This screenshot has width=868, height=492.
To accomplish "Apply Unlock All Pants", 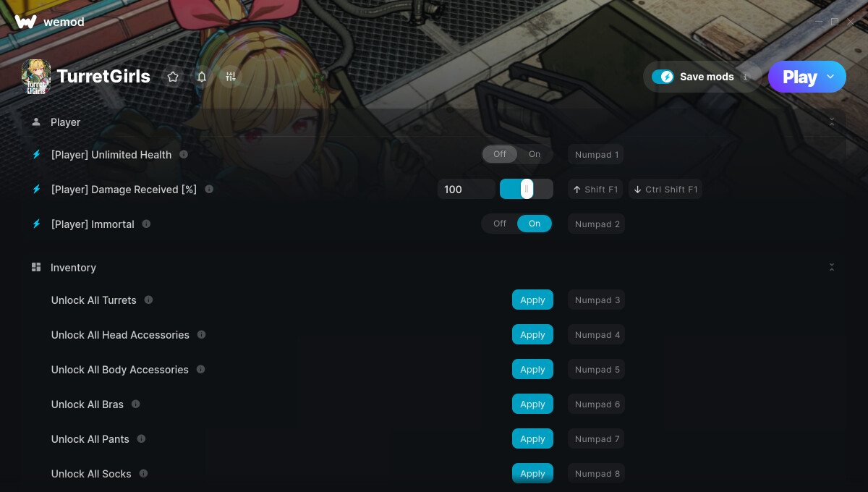I will click(532, 438).
